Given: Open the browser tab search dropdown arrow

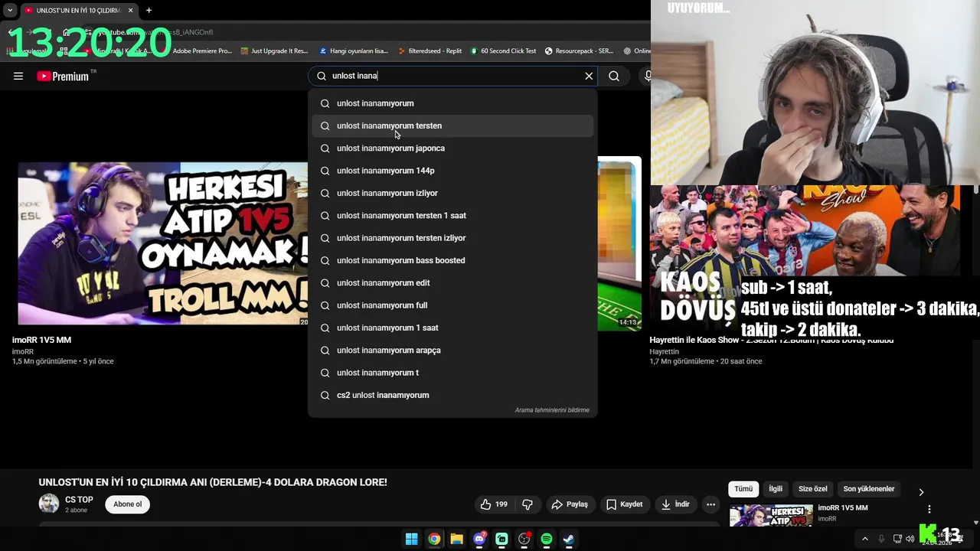Looking at the screenshot, I should click(9, 10).
